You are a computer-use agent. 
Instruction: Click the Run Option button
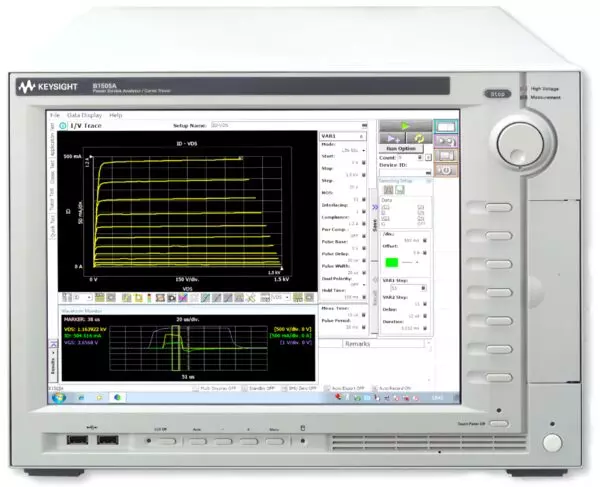coord(401,149)
